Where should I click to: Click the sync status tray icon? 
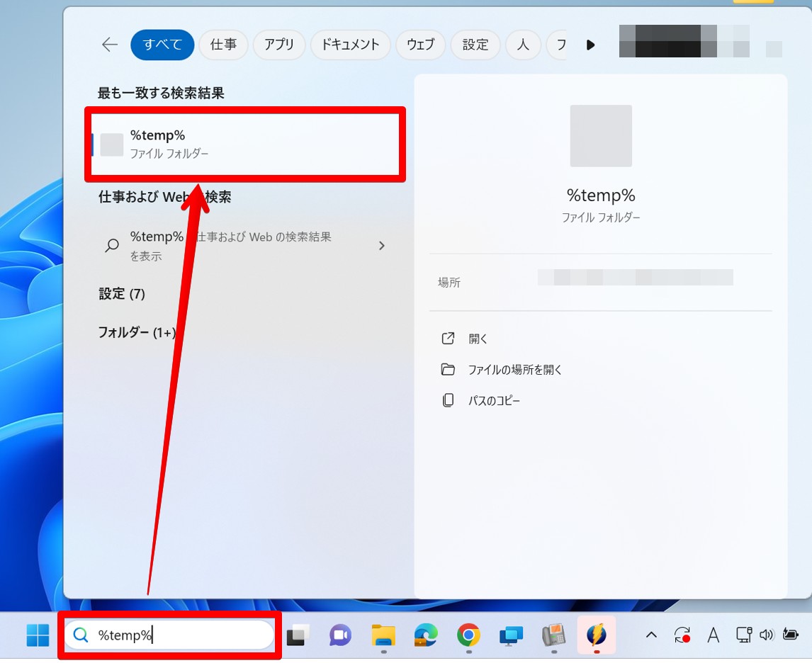pos(682,635)
